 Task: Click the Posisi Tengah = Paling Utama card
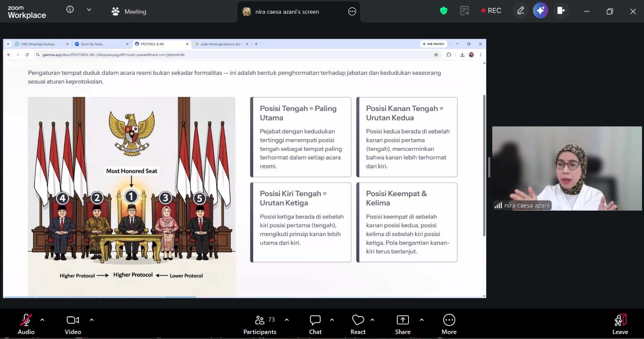pos(301,137)
